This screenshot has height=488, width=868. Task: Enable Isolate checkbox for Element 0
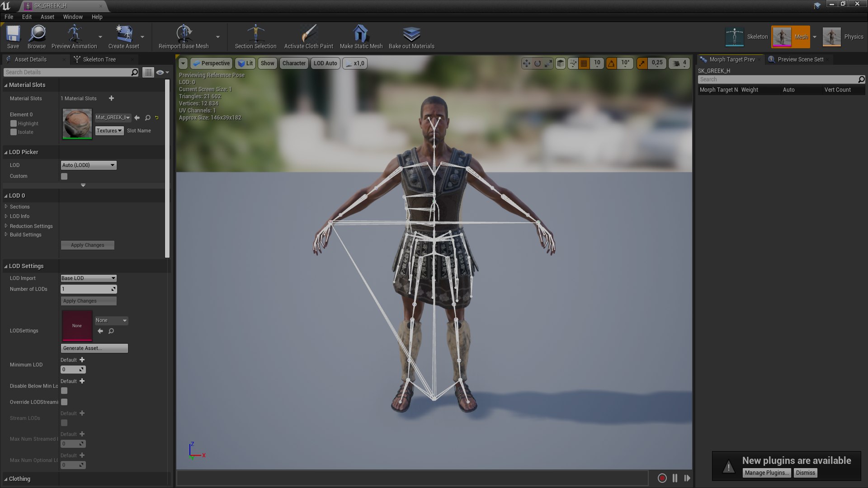[x=14, y=132]
